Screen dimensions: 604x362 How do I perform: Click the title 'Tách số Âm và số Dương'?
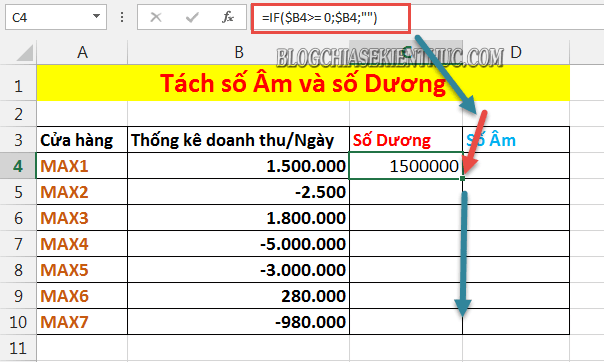point(303,83)
